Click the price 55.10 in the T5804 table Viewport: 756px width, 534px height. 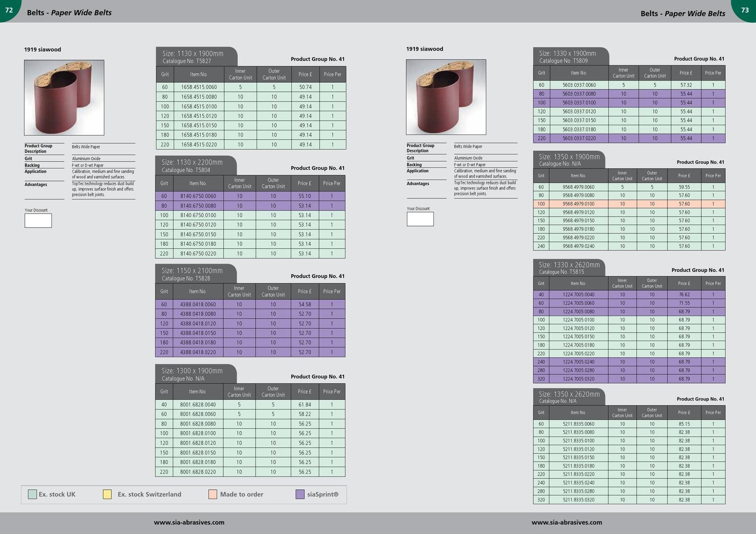tap(304, 196)
